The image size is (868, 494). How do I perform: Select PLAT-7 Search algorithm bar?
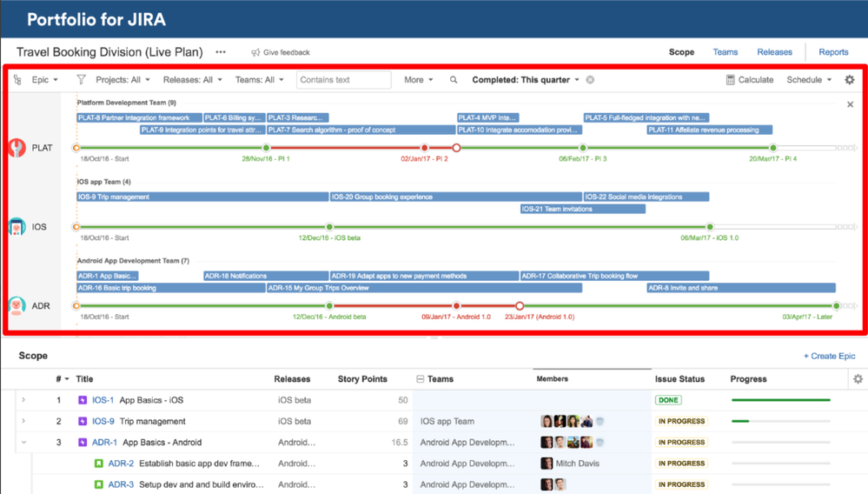[361, 130]
